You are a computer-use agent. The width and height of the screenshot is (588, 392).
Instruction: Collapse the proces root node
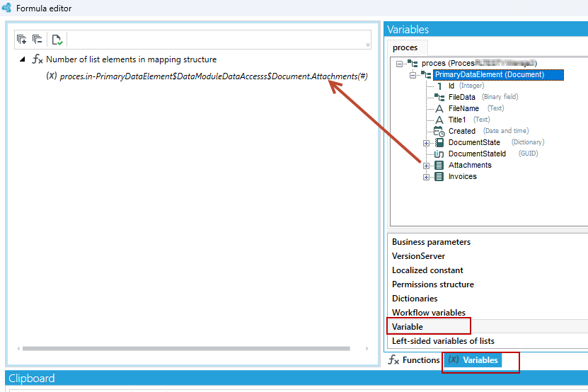[399, 64]
